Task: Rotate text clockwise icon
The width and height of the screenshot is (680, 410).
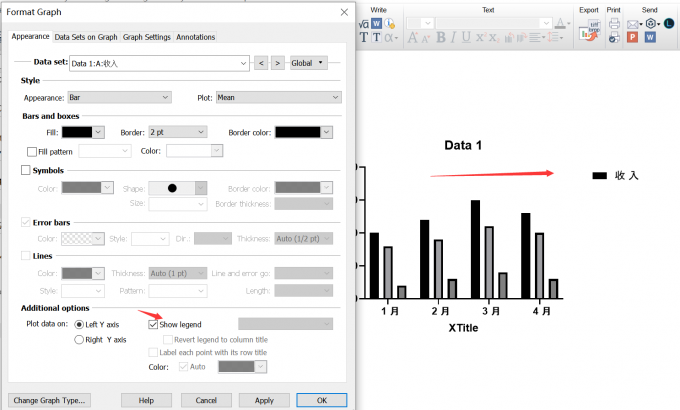Action: (522, 38)
